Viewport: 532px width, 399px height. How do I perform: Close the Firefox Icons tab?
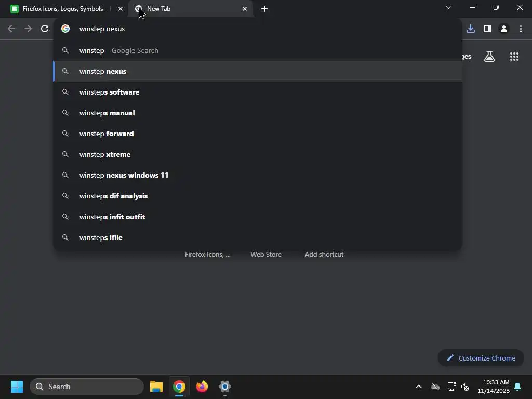[x=121, y=9]
